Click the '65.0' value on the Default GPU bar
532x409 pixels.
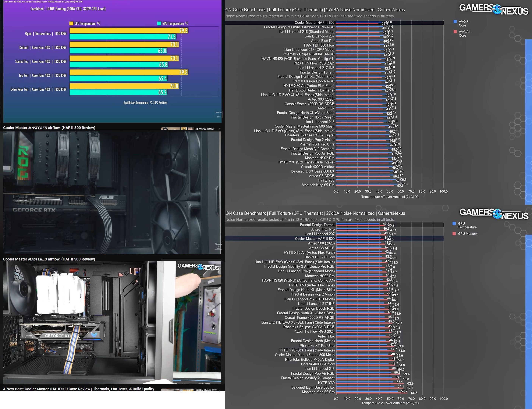tap(162, 51)
